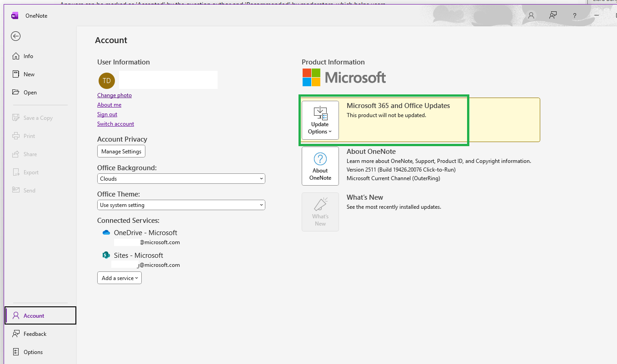
Task: Click the 'OneDrive - Microsoft' service name
Action: point(145,233)
